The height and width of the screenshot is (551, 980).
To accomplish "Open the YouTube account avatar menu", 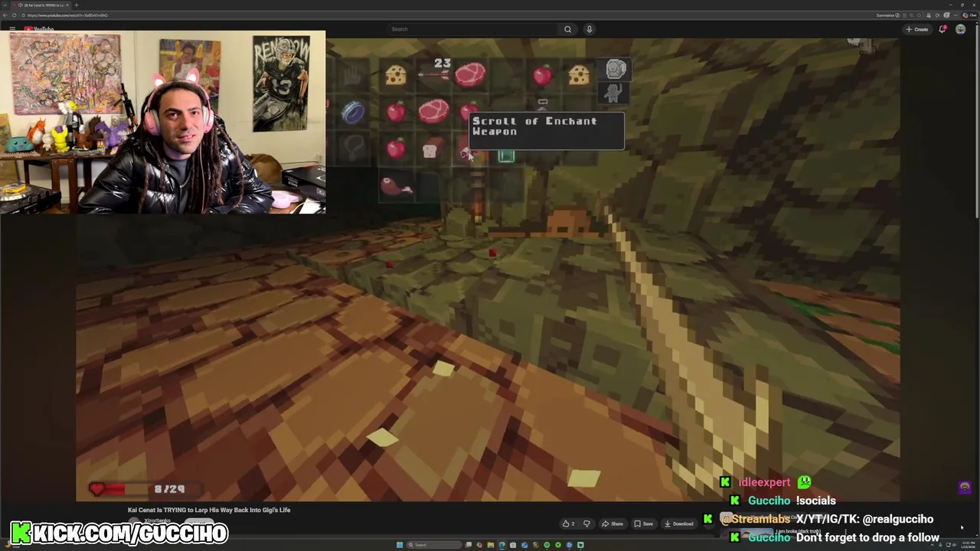I will (x=960, y=29).
